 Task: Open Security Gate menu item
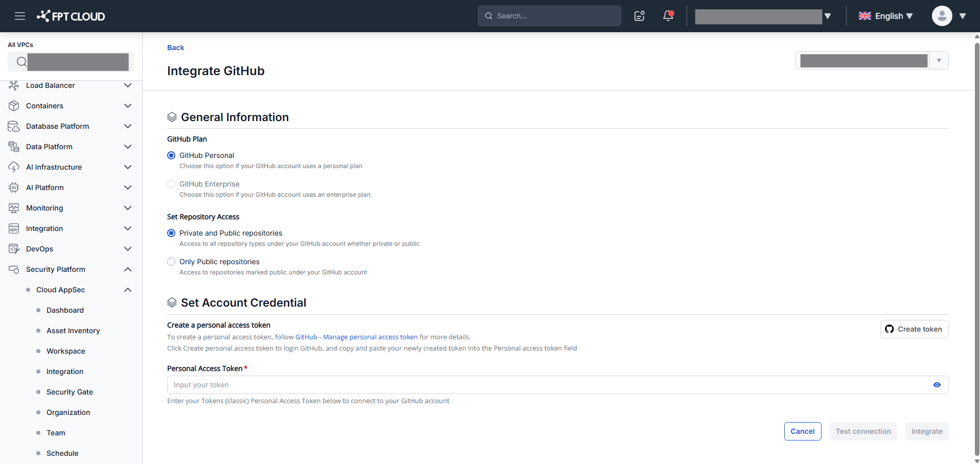click(70, 392)
